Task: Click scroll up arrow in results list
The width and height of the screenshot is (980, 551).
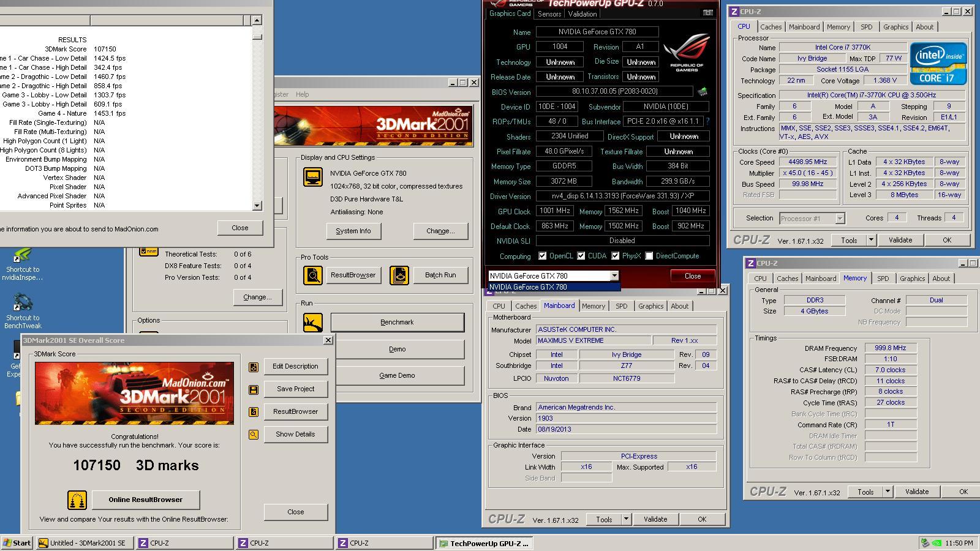Action: 257,20
